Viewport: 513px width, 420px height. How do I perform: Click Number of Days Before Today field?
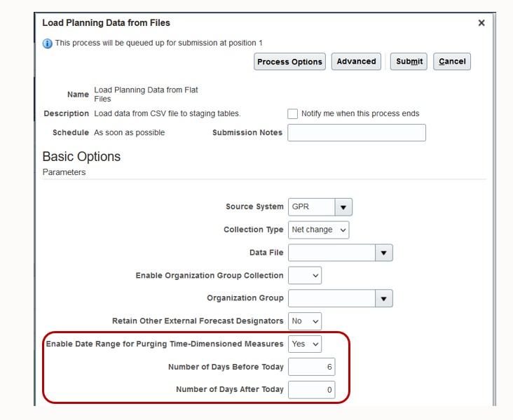coord(311,367)
